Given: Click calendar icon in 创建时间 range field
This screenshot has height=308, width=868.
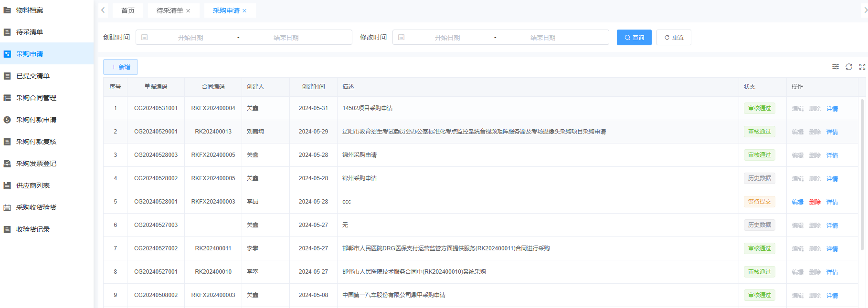Looking at the screenshot, I should (x=145, y=37).
